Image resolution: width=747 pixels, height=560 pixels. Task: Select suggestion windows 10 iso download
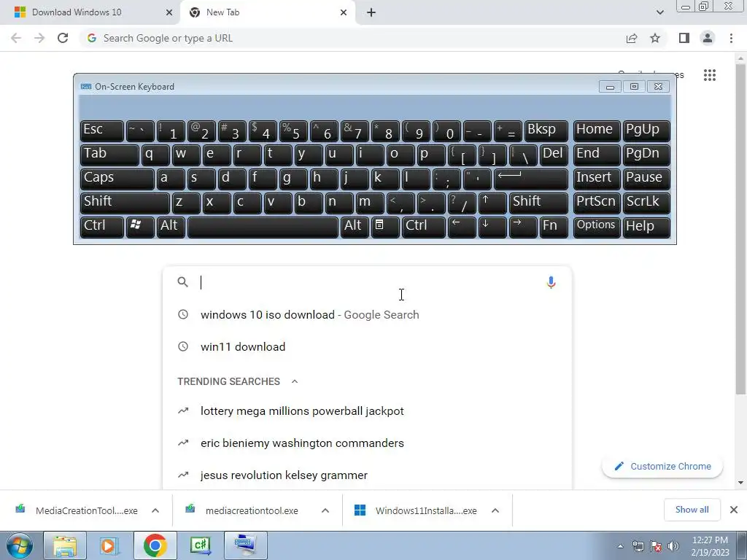367,315
